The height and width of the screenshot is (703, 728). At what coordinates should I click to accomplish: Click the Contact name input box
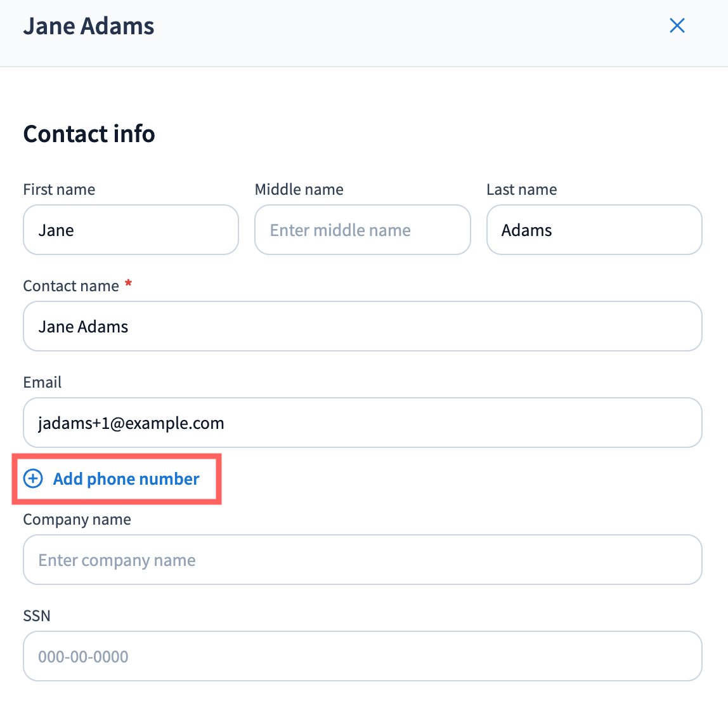click(362, 326)
